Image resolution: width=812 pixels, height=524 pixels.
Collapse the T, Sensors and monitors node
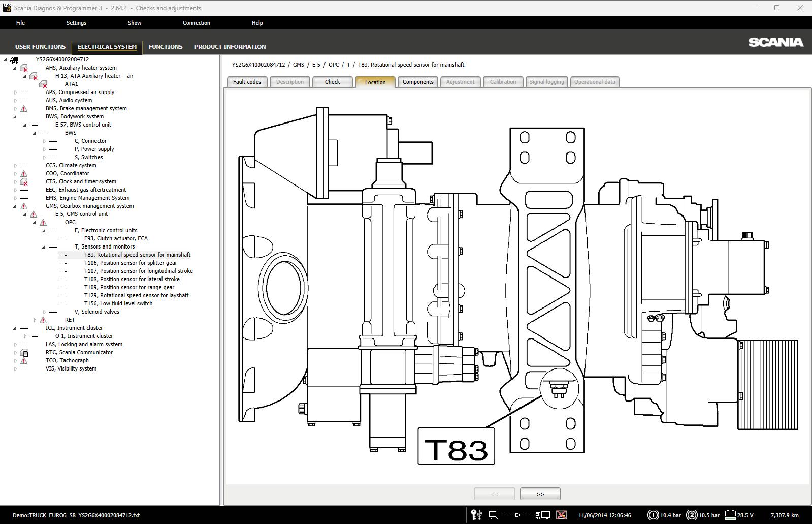pos(44,247)
